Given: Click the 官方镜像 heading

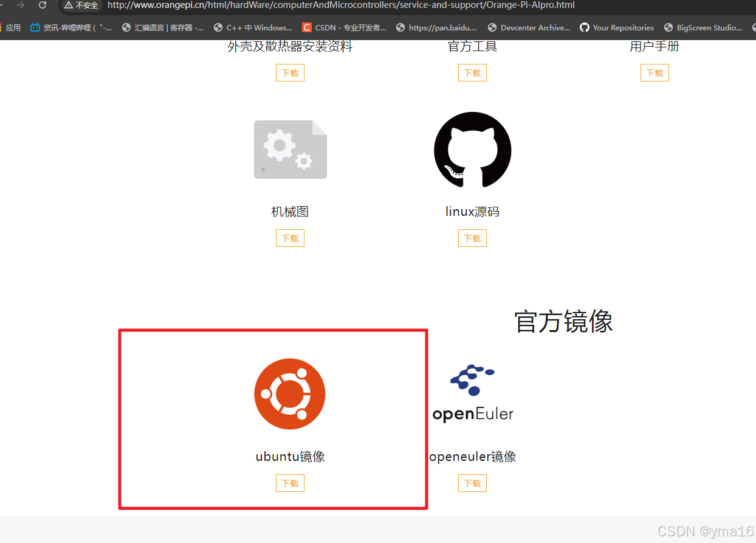Looking at the screenshot, I should coord(563,321).
